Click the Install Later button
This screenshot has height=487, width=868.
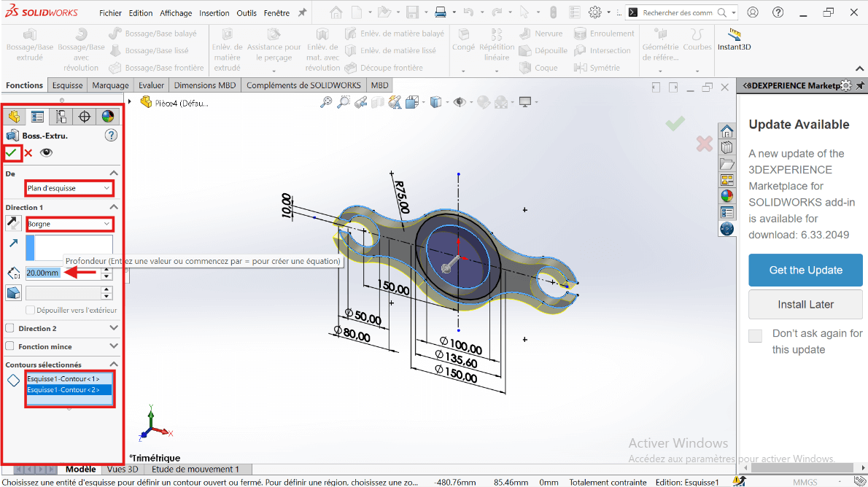click(805, 304)
